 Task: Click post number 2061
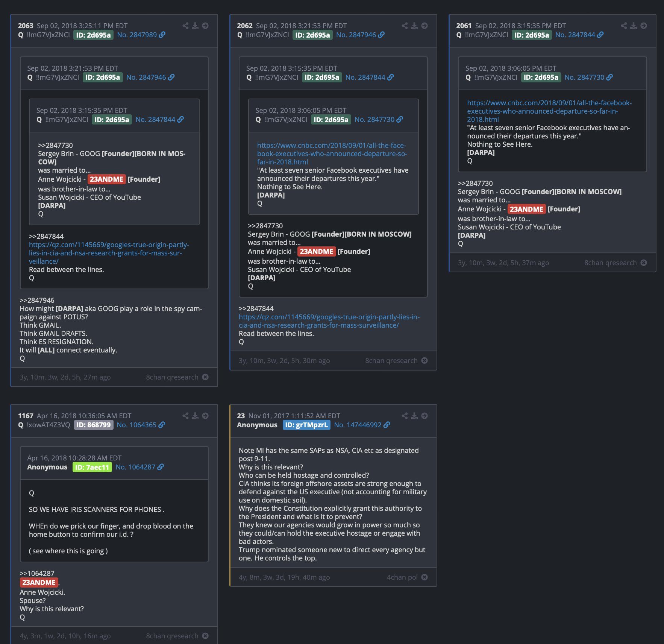click(464, 26)
